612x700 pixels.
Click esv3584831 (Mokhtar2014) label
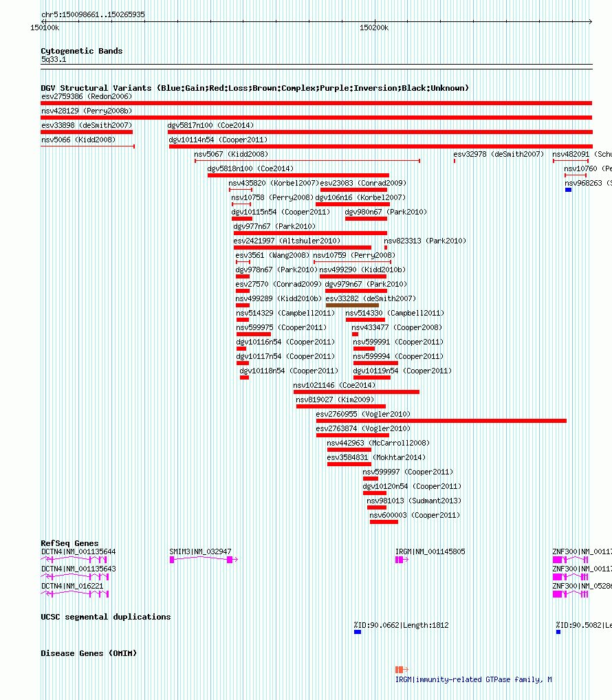(x=376, y=457)
